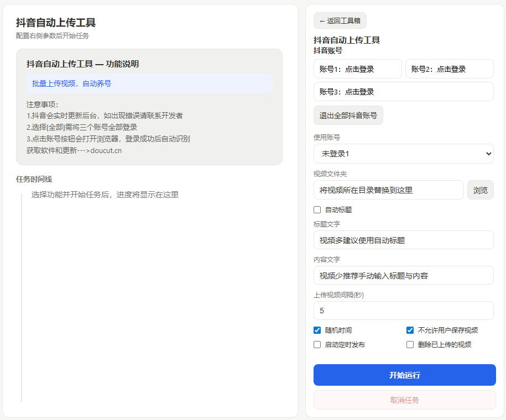The image size is (506, 420).
Task: Click the 抖音账号 section label
Action: (328, 51)
